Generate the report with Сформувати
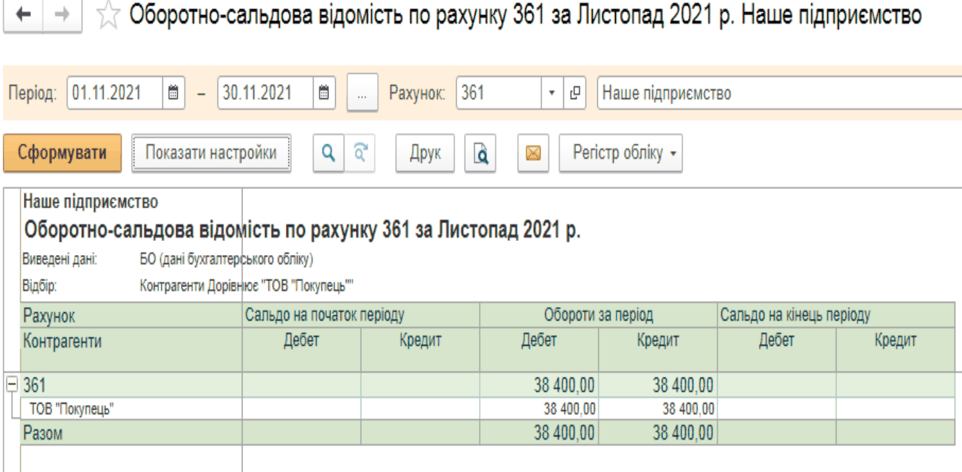The height and width of the screenshot is (472, 962). [x=63, y=153]
